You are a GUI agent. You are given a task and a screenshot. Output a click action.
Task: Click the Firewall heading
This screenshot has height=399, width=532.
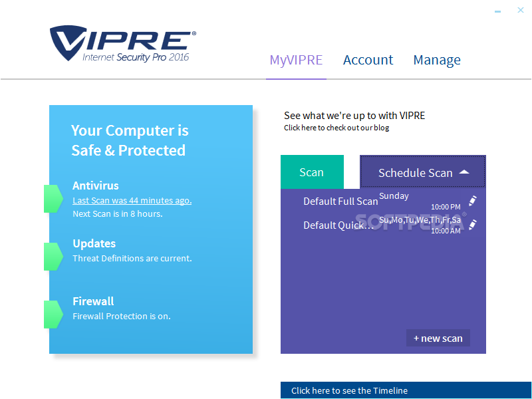tap(93, 301)
